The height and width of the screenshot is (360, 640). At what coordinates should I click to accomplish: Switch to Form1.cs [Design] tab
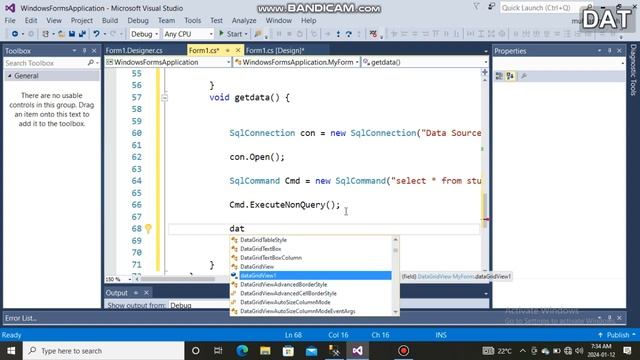275,51
